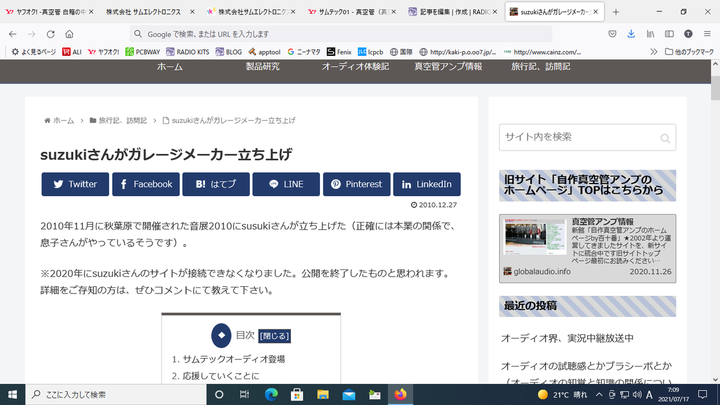
Task: Open the 製品研究 navigation menu item
Action: pyautogui.click(x=262, y=67)
